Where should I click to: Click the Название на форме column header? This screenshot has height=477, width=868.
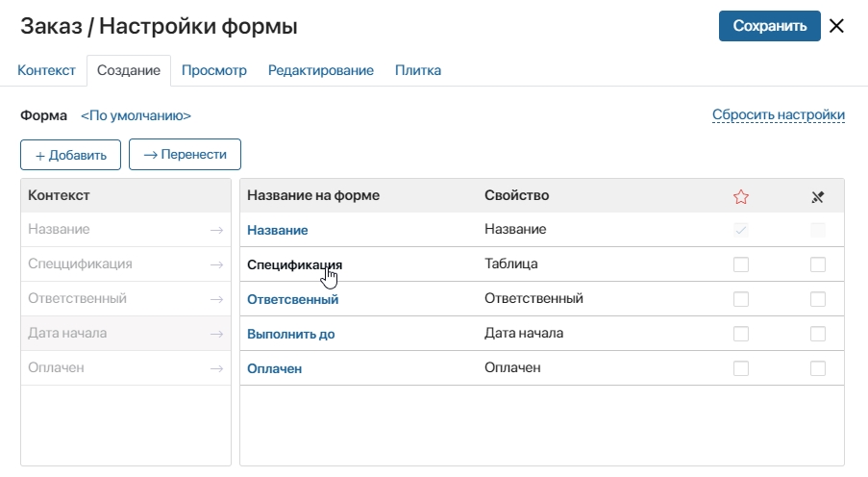pyautogui.click(x=313, y=195)
